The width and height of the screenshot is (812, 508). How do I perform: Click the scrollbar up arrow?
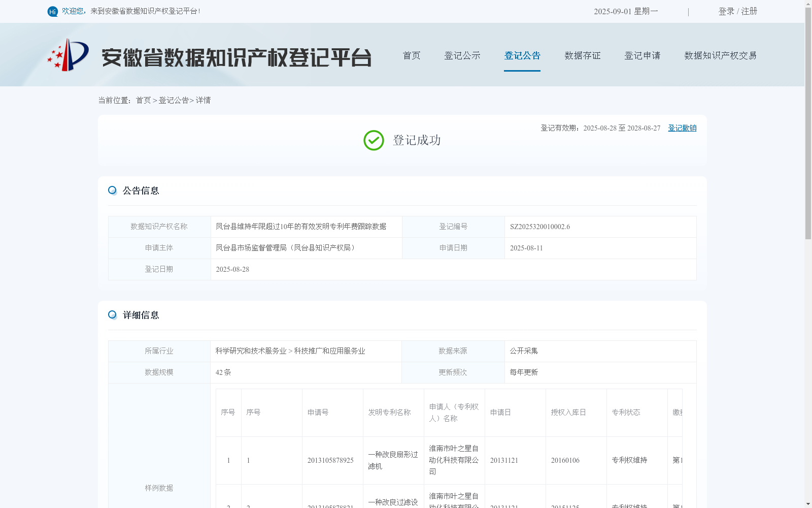808,3
